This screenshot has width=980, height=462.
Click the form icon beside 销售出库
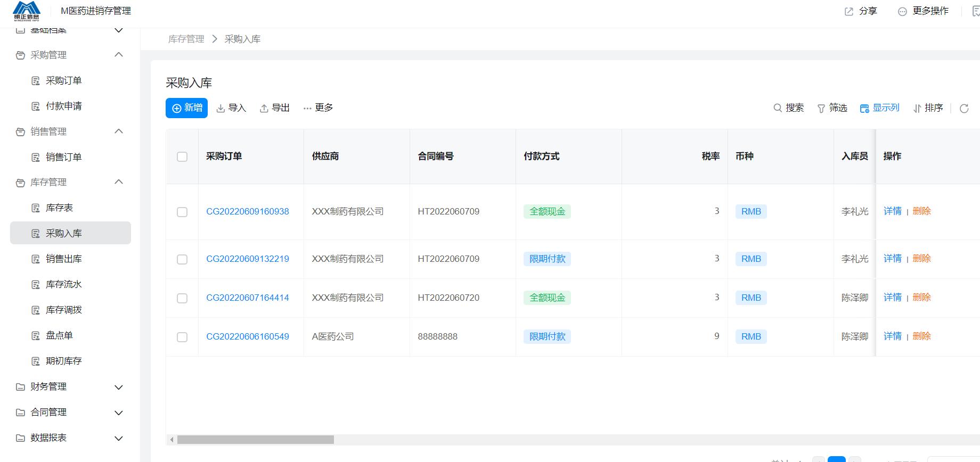(x=36, y=259)
